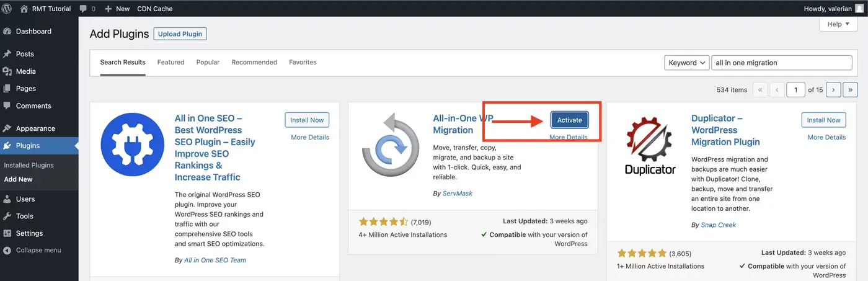Click the plugin search input field
868x281 pixels.
click(781, 63)
